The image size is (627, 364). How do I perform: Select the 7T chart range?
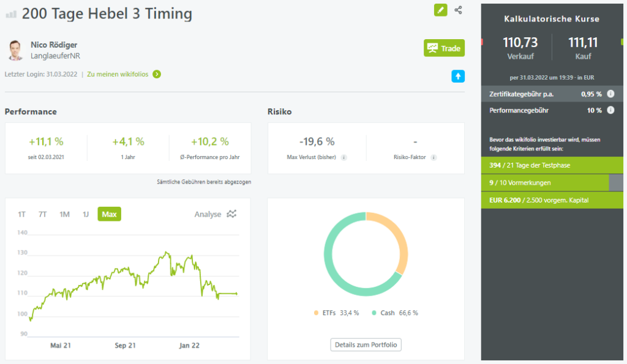point(42,215)
